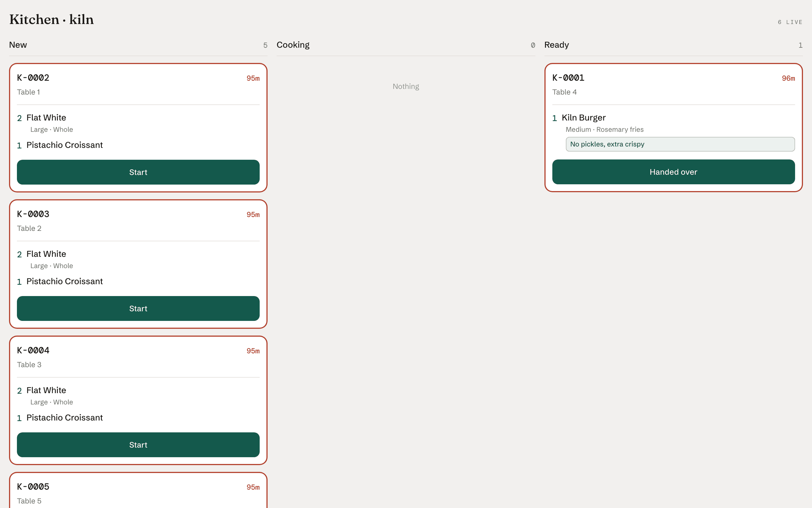Click 'Large · Whole' under K-0002
812x508 pixels.
pos(52,129)
